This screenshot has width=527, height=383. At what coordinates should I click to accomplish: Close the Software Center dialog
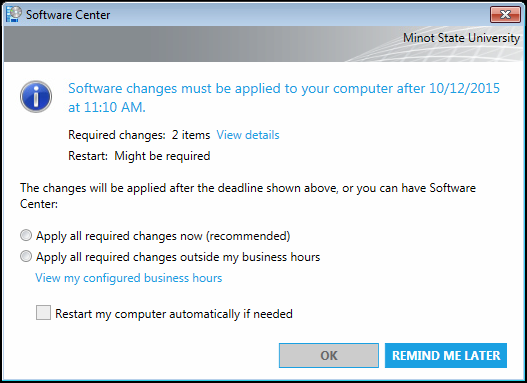[x=505, y=14]
